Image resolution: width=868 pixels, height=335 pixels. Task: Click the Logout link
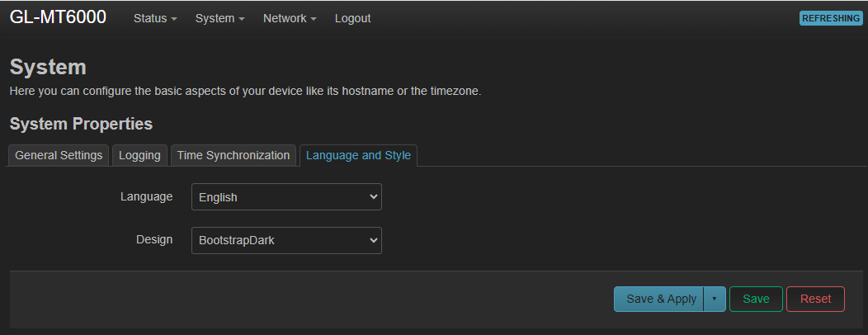352,18
